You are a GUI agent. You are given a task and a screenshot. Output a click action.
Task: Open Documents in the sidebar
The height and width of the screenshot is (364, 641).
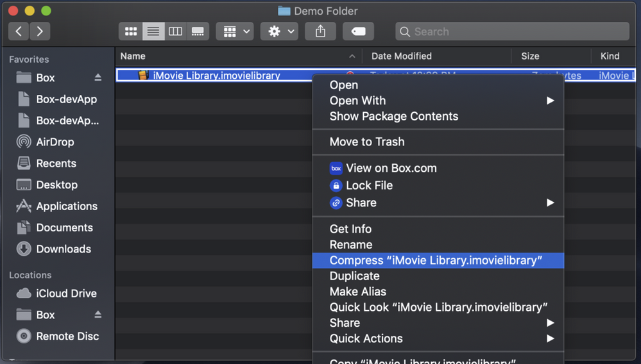click(55, 227)
